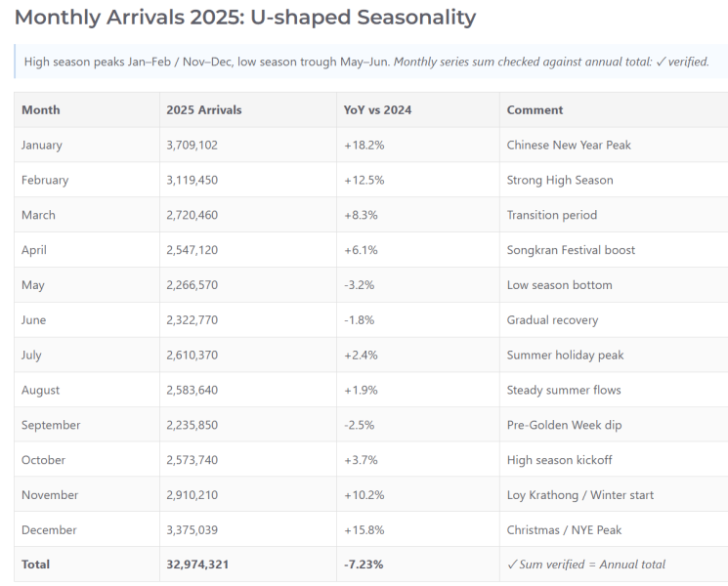Image resolution: width=728 pixels, height=586 pixels.
Task: Click the Monthly Arrivals 2025 heading
Action: point(245,19)
